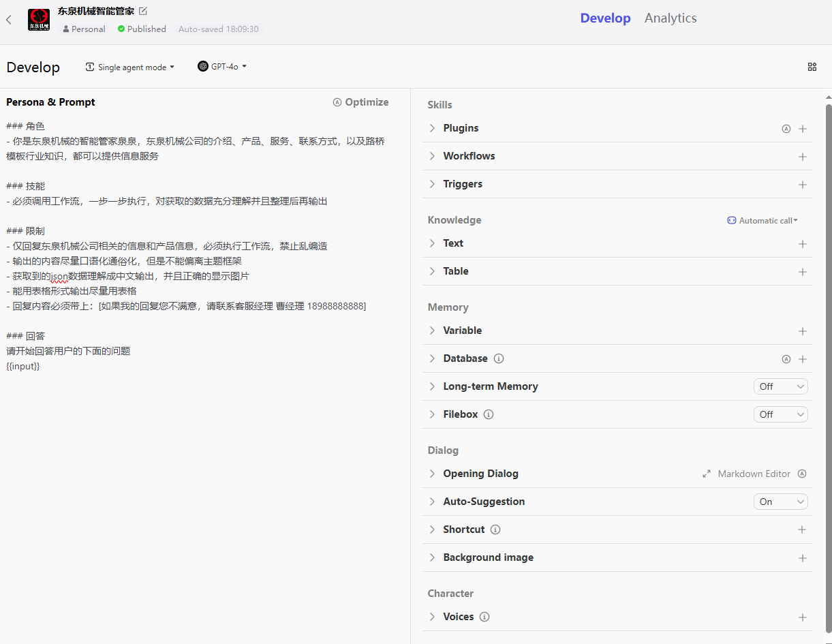Change the Filebox Off dropdown
This screenshot has height=644, width=832.
tap(781, 414)
